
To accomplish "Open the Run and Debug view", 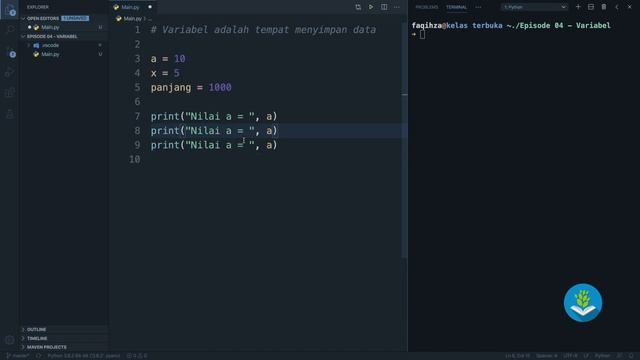I will (x=10, y=72).
